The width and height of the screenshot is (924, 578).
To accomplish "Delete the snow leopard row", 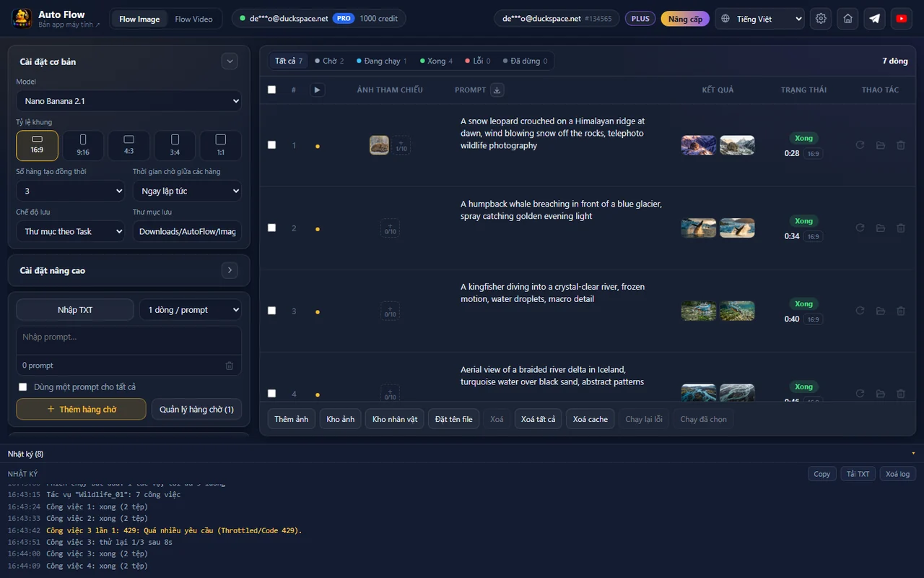I will coord(901,145).
